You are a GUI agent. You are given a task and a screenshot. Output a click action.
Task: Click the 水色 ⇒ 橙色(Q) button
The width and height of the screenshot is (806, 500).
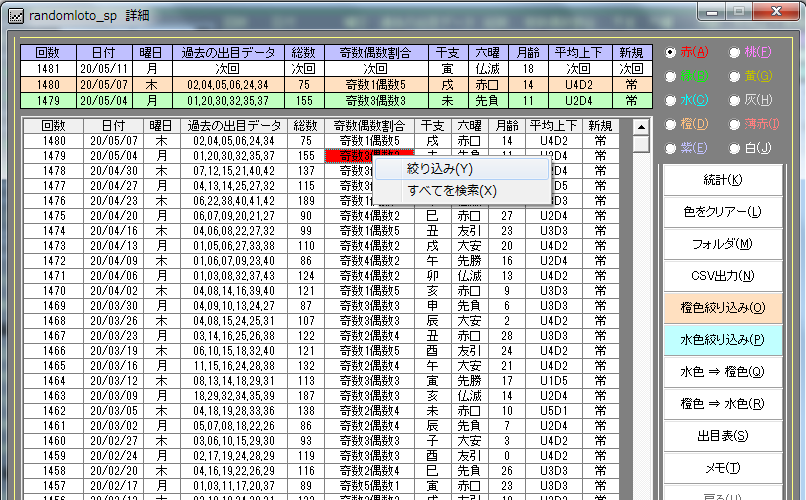point(723,372)
